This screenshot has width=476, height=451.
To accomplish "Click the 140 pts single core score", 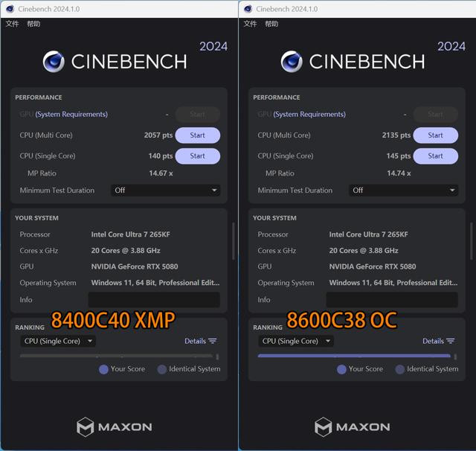I will coord(161,156).
